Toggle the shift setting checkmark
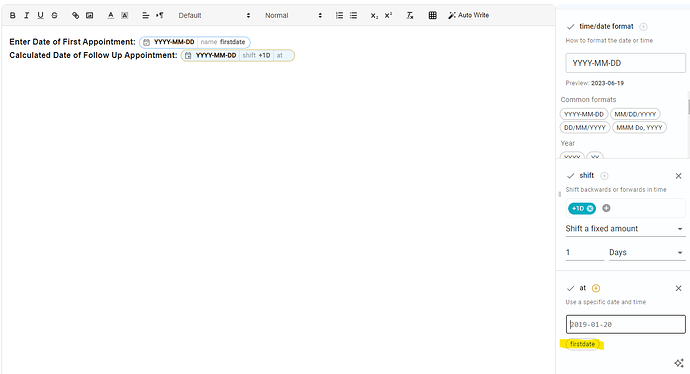 tap(570, 176)
